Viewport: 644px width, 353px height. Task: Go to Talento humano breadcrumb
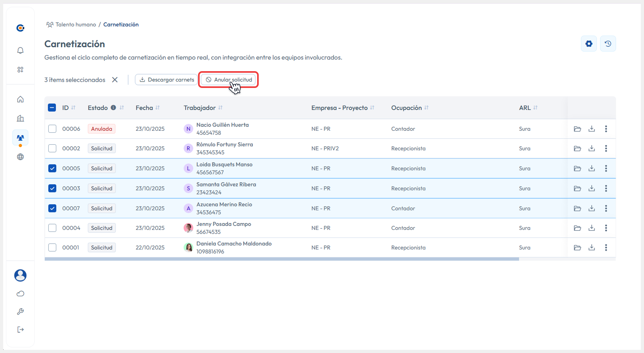pyautogui.click(x=75, y=24)
